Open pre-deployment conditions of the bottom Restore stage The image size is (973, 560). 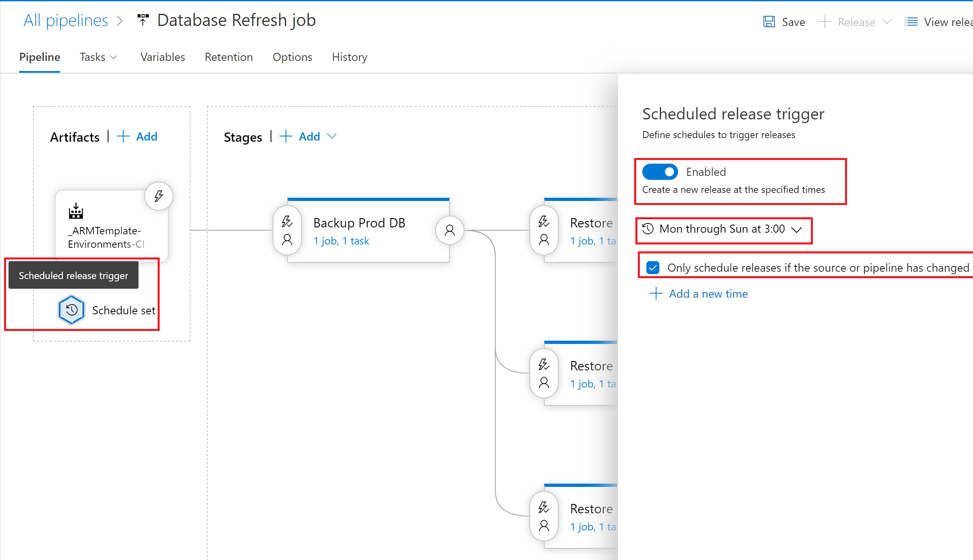[544, 517]
